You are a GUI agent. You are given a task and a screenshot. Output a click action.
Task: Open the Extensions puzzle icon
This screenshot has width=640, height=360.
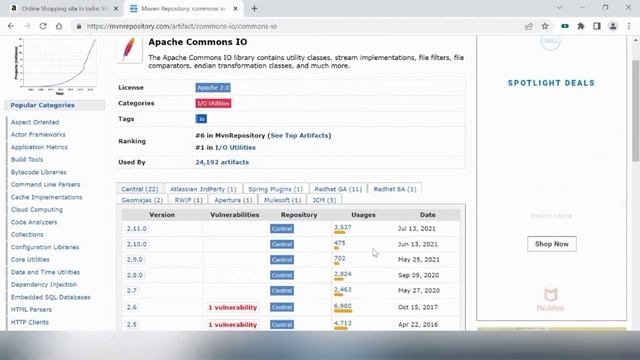(x=581, y=26)
